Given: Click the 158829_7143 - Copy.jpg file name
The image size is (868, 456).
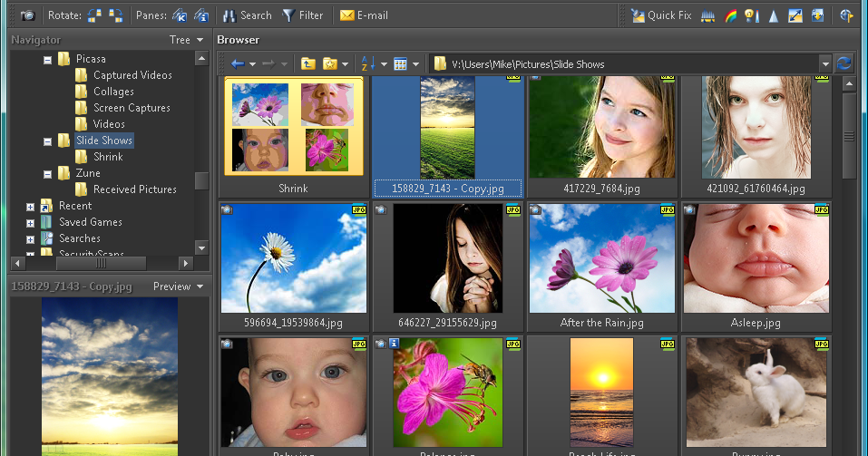Looking at the screenshot, I should 448,189.
